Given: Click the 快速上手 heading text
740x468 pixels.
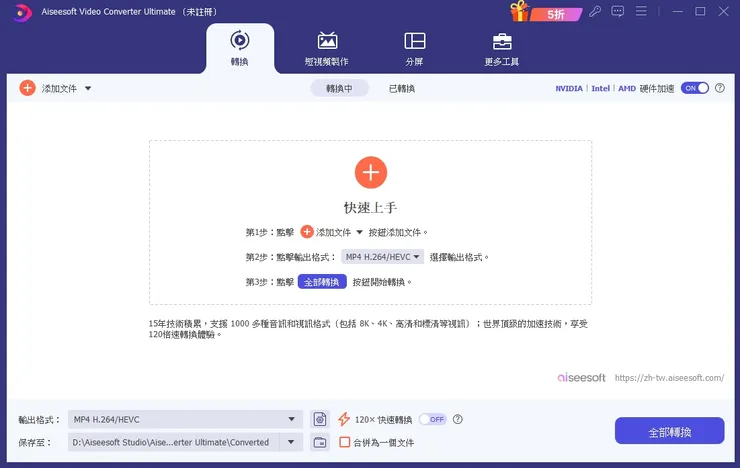Looking at the screenshot, I should pyautogui.click(x=370, y=208).
